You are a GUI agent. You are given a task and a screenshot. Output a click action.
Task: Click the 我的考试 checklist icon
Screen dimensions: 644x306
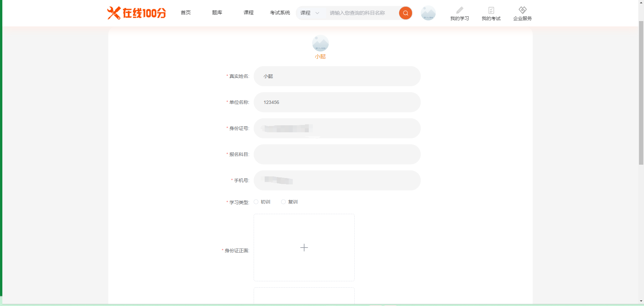(491, 10)
